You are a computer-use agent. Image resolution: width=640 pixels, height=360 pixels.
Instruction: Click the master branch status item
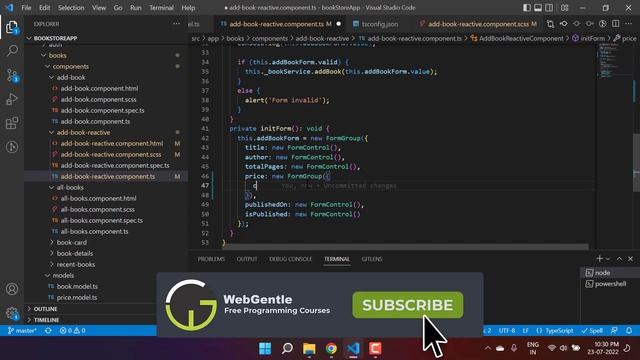click(x=22, y=331)
